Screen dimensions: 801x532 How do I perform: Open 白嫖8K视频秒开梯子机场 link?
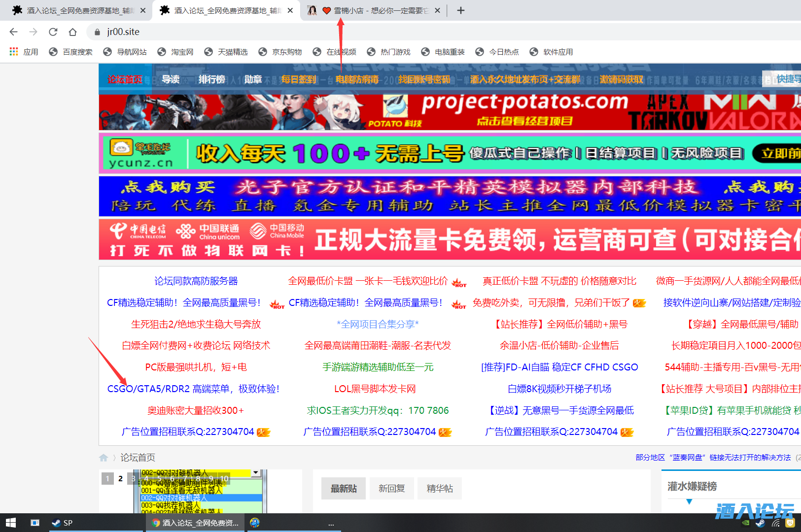coord(559,389)
